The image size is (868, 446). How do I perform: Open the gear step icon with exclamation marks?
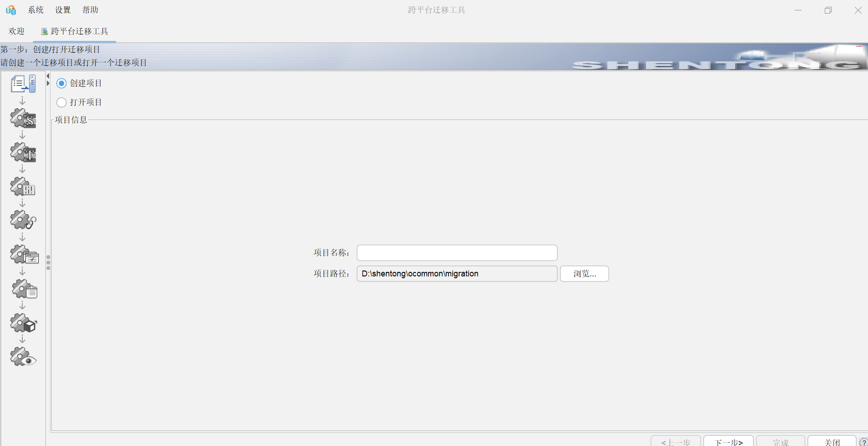[23, 186]
